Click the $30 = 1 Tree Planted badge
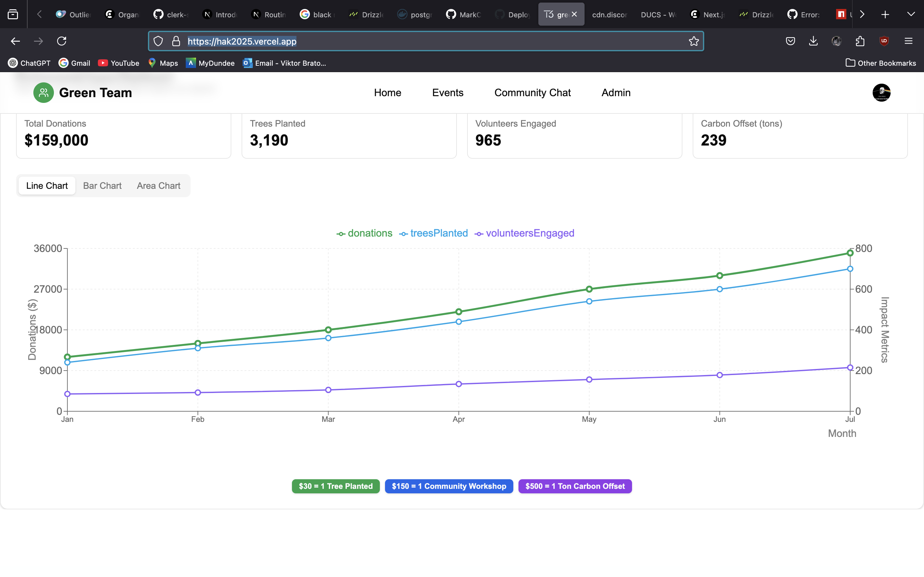Viewport: 924px width, 577px height. [x=336, y=486]
